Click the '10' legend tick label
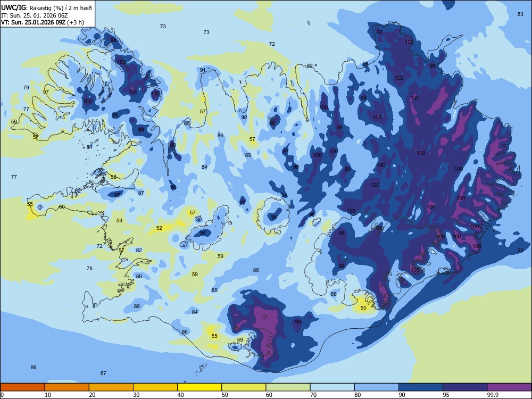The image size is (532, 399). tap(48, 395)
